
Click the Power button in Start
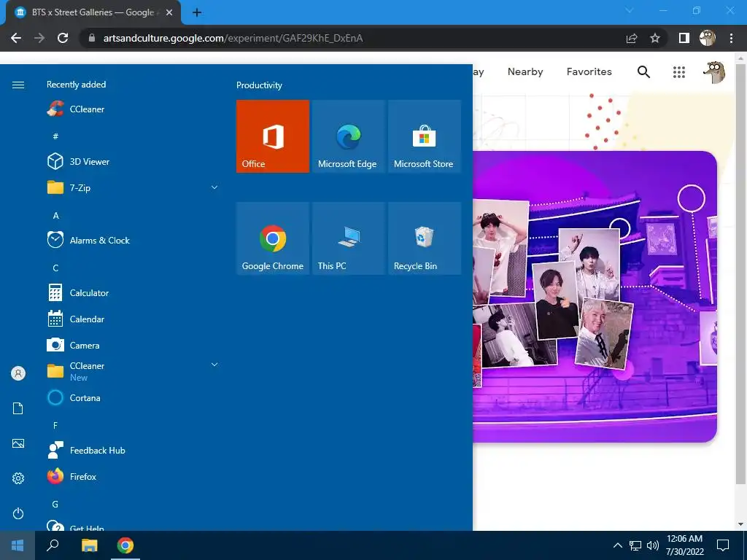coord(18,513)
